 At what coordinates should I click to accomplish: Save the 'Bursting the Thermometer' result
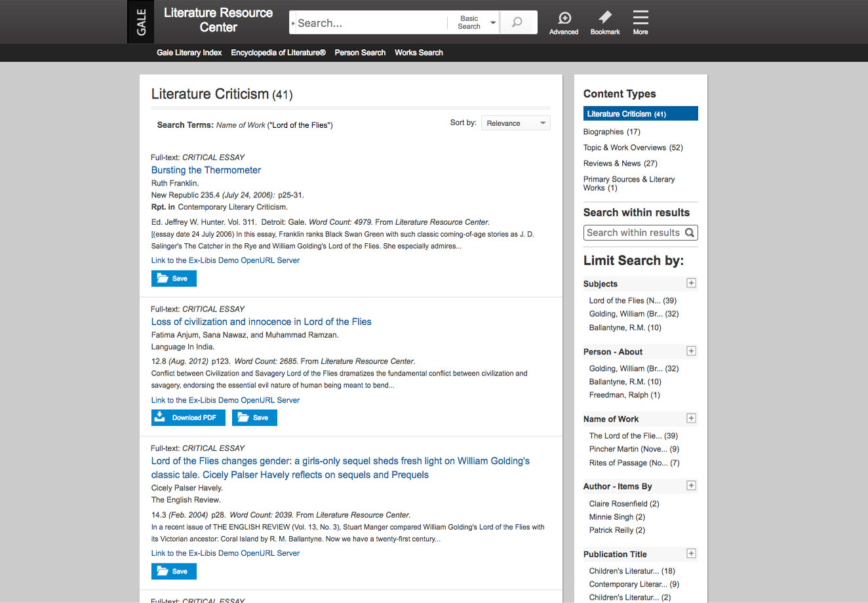[x=174, y=279]
